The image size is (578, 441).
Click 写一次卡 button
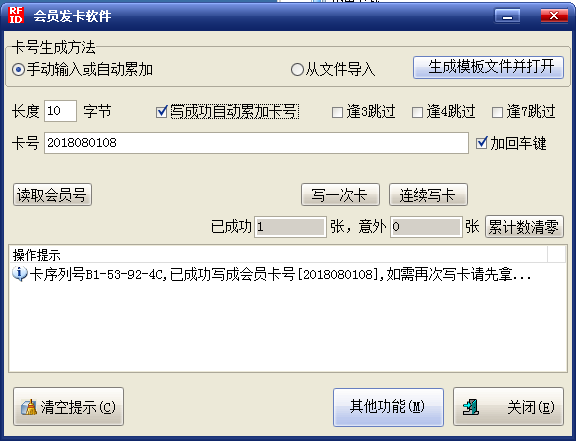(340, 195)
